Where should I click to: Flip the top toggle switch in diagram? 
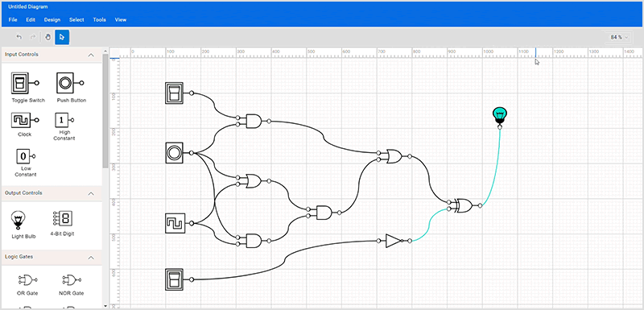point(174,93)
